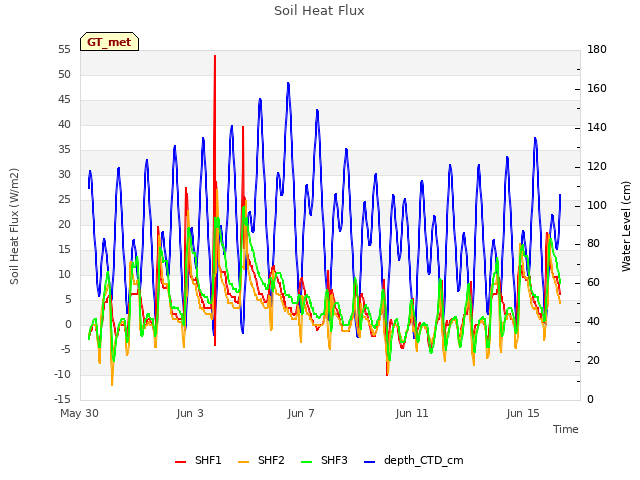Click the green SHF3 legend swatch
This screenshot has height=480, width=640.
pos(307,462)
